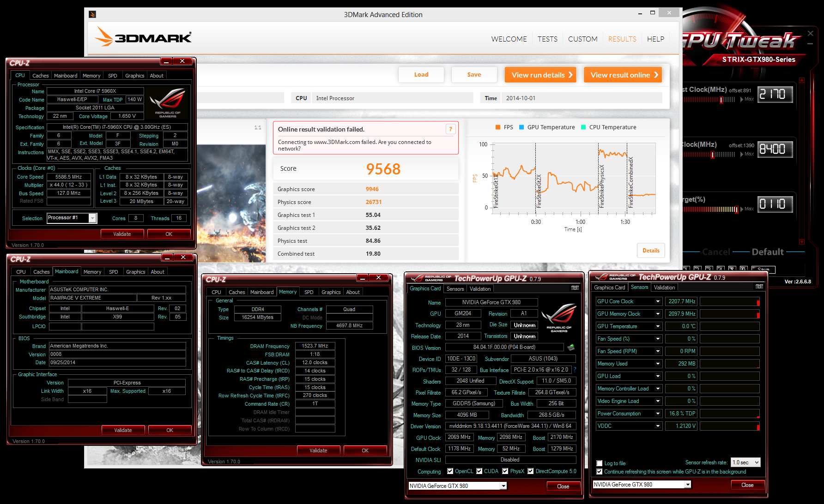
Task: Toggle the OpenCL checkbox in GPU-Z
Action: (450, 471)
